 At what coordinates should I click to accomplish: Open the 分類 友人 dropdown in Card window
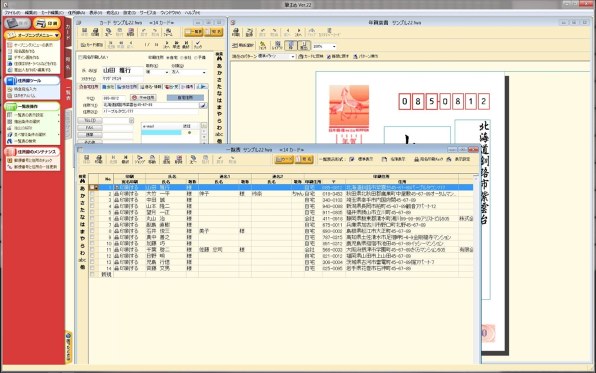click(204, 72)
